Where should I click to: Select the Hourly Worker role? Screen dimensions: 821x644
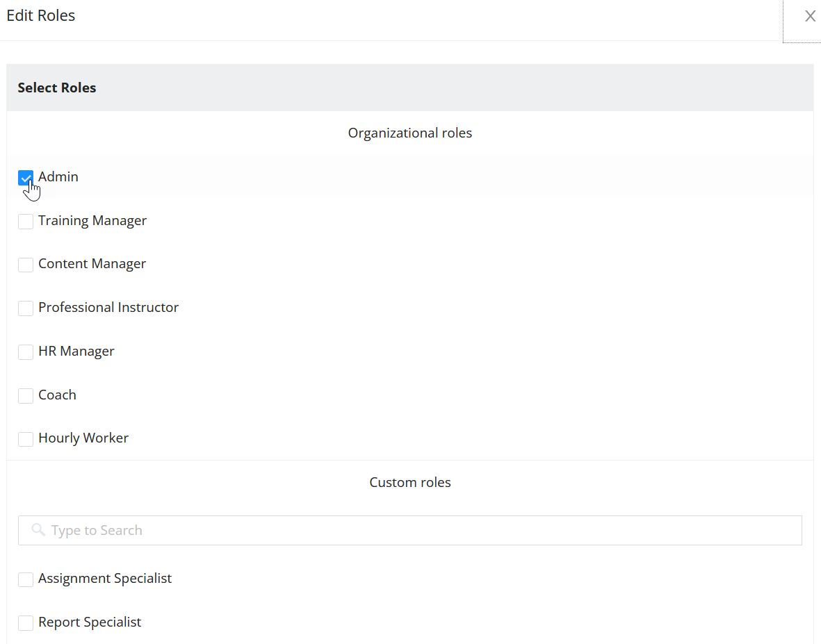(x=26, y=438)
